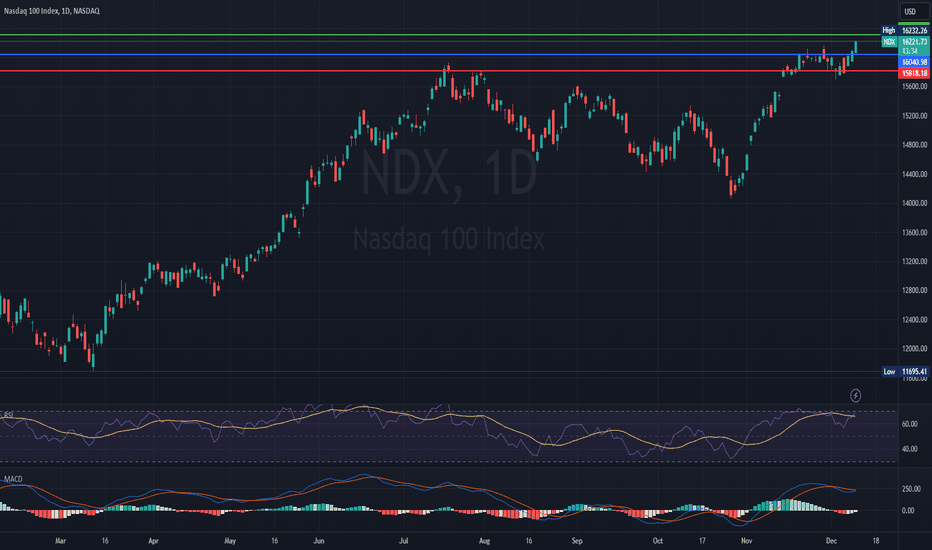Click the MACD scale value 250.00
The width and height of the screenshot is (932, 550).
(x=911, y=489)
